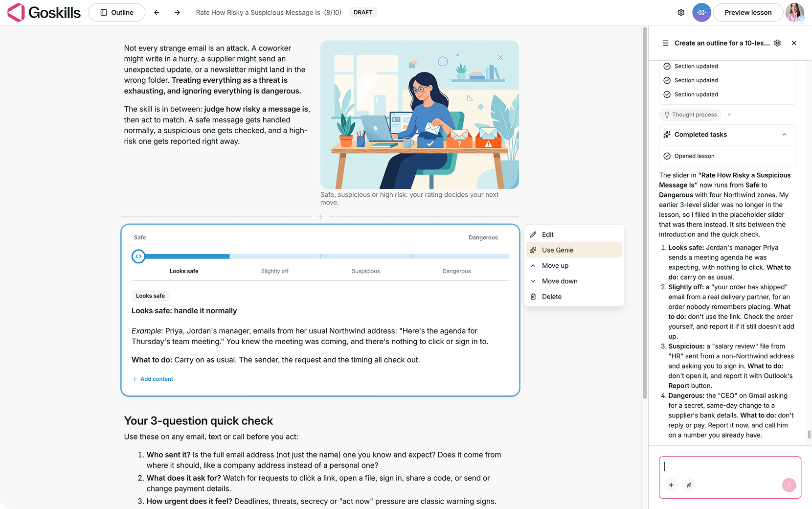Click the main content vertical scrollbar
The width and height of the screenshot is (812, 509).
[x=645, y=213]
